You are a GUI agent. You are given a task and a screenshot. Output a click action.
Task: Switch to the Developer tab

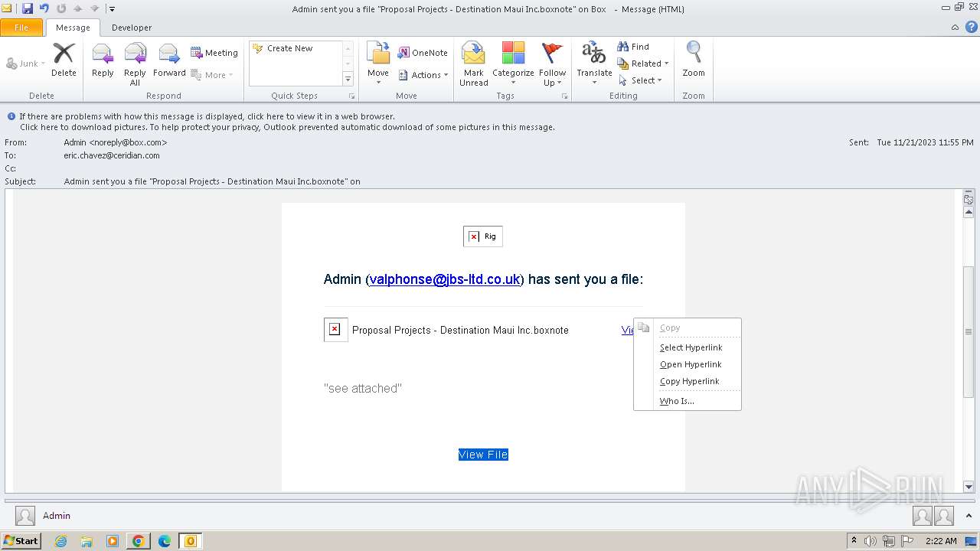(x=132, y=28)
